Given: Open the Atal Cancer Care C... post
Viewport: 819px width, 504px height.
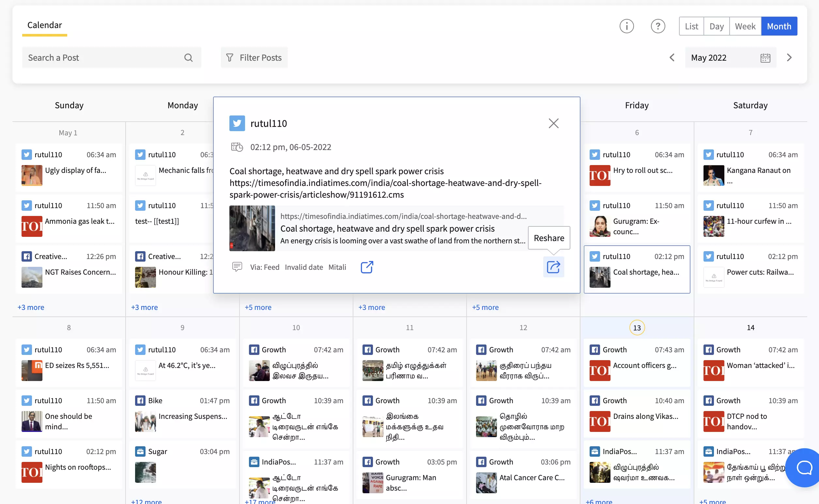Looking at the screenshot, I should click(523, 475).
